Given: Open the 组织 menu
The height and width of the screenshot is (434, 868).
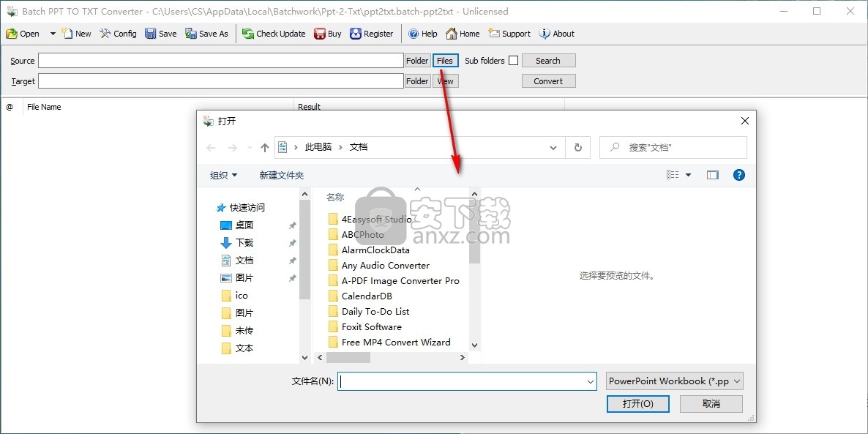Looking at the screenshot, I should point(224,175).
